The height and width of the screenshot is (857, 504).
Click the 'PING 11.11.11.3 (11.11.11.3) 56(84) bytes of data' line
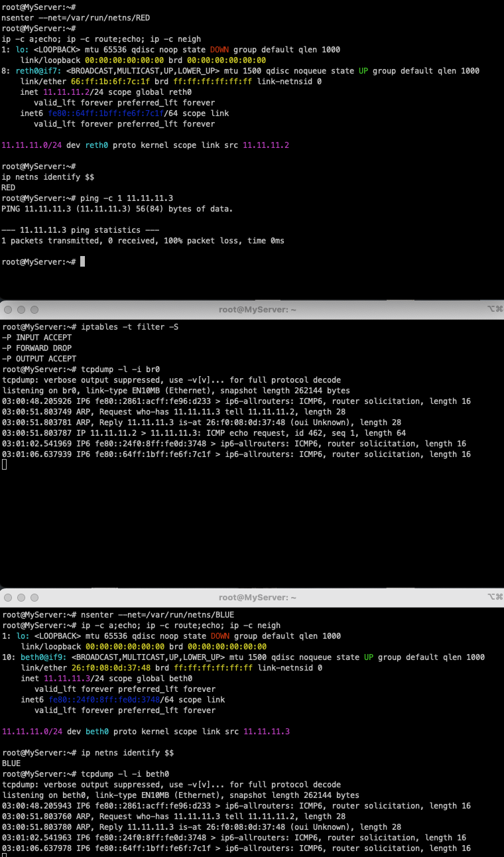pyautogui.click(x=117, y=209)
